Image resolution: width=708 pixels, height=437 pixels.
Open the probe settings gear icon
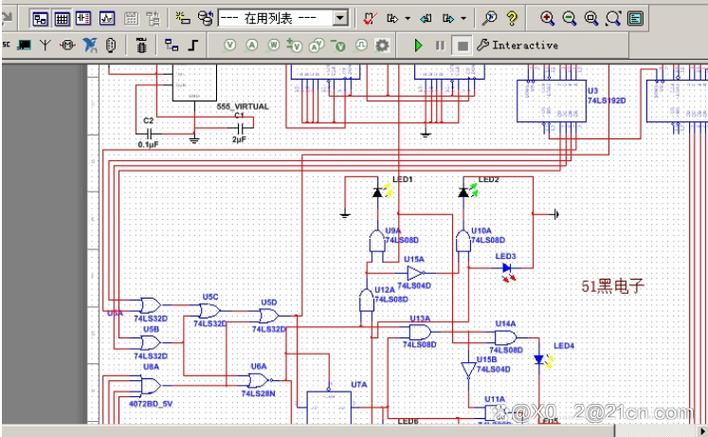tap(382, 45)
